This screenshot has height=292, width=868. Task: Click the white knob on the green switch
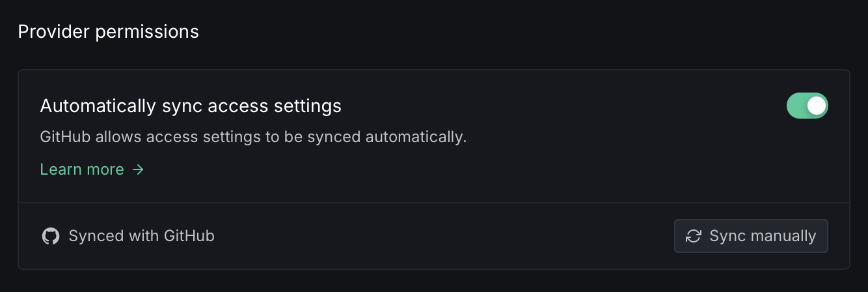coord(817,106)
